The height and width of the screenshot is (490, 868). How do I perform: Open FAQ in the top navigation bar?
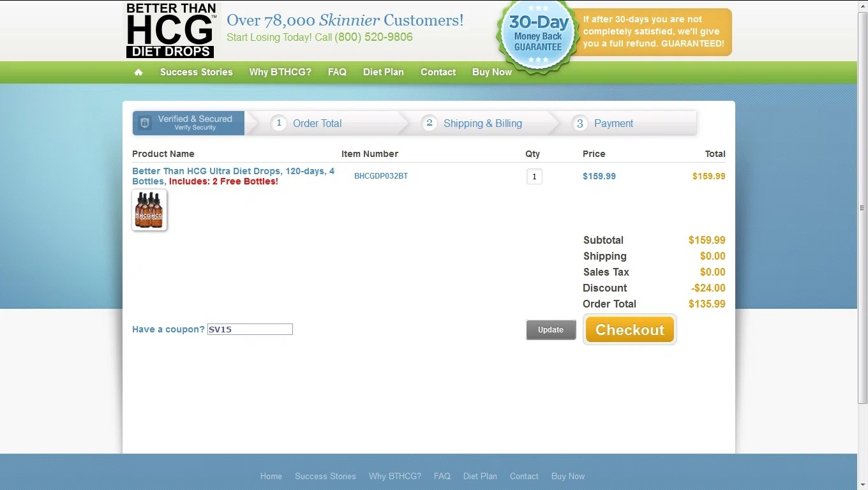click(x=337, y=72)
